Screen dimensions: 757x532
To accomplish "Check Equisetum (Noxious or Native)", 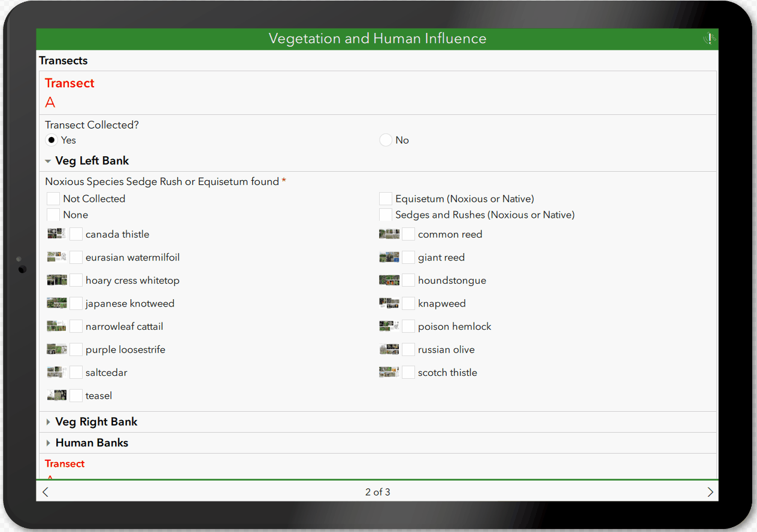I will [x=386, y=199].
